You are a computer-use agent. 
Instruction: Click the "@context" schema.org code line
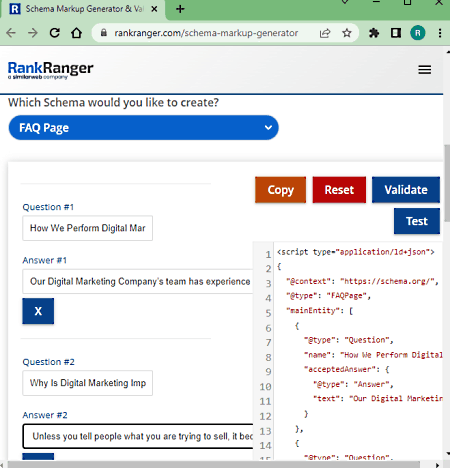pos(362,281)
